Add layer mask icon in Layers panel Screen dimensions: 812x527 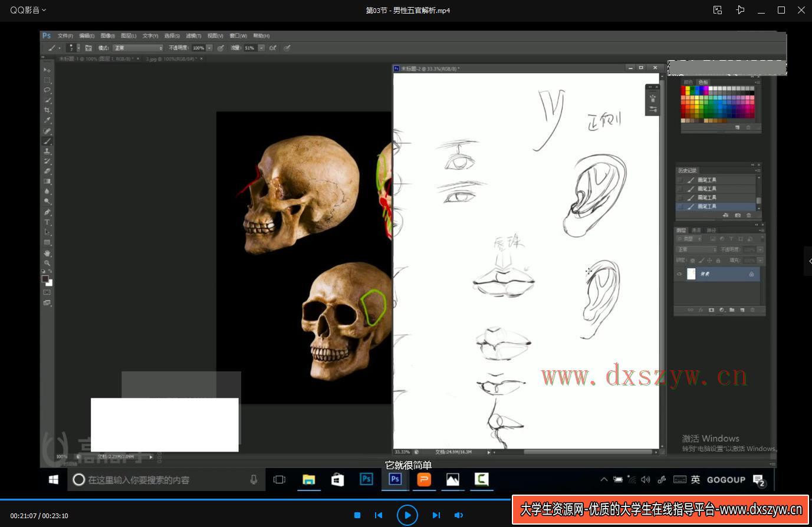[x=711, y=309]
